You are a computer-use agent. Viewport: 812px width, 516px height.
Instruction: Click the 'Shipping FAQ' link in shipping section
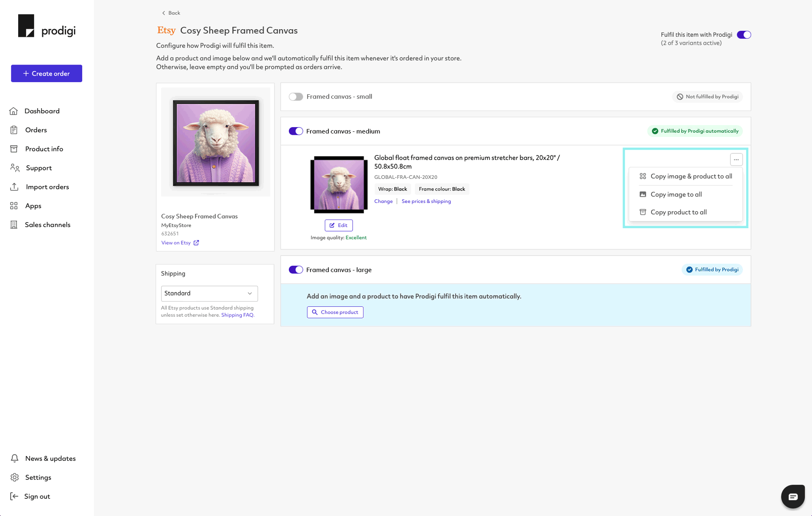coord(237,314)
